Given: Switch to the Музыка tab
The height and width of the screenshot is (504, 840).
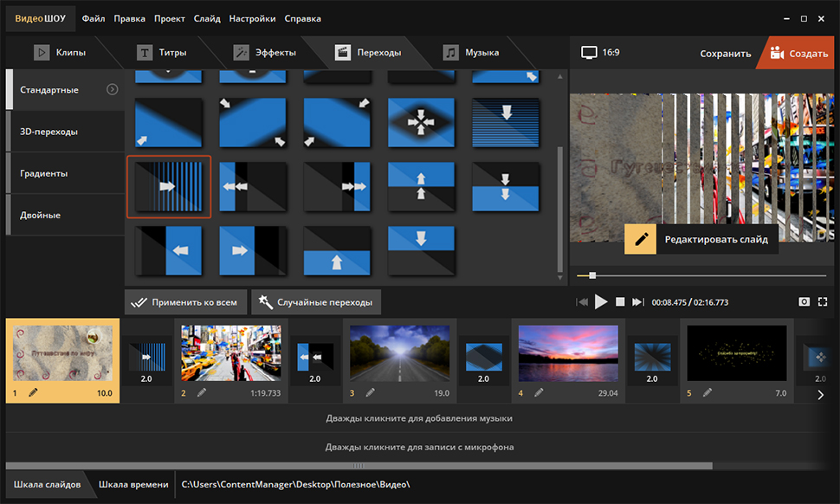Looking at the screenshot, I should [x=471, y=53].
